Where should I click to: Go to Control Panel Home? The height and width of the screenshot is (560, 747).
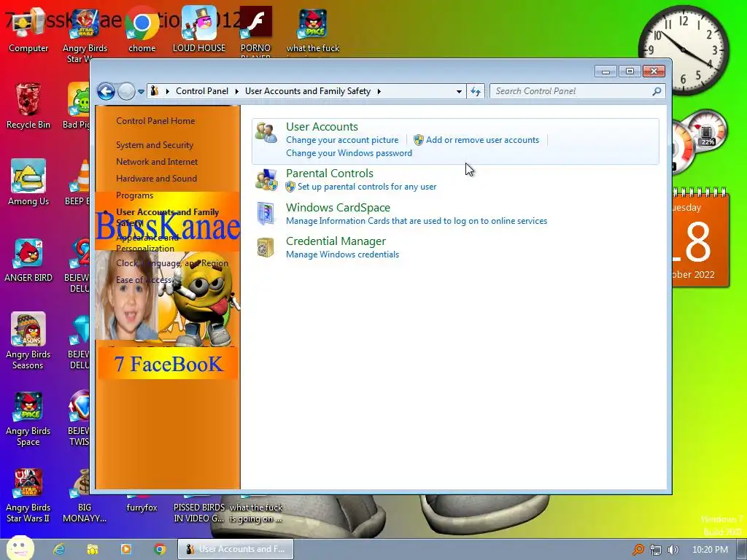pyautogui.click(x=155, y=121)
